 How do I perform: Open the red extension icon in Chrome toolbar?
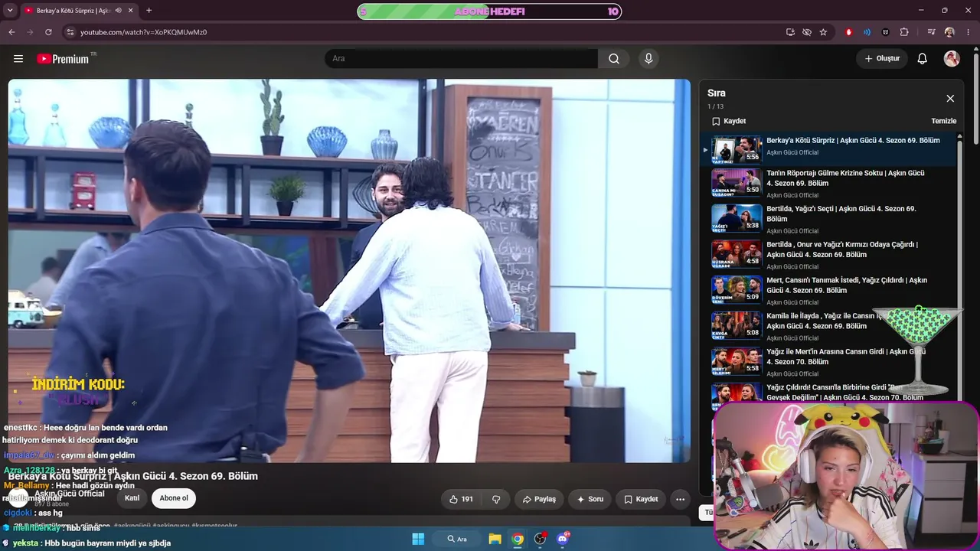point(848,32)
